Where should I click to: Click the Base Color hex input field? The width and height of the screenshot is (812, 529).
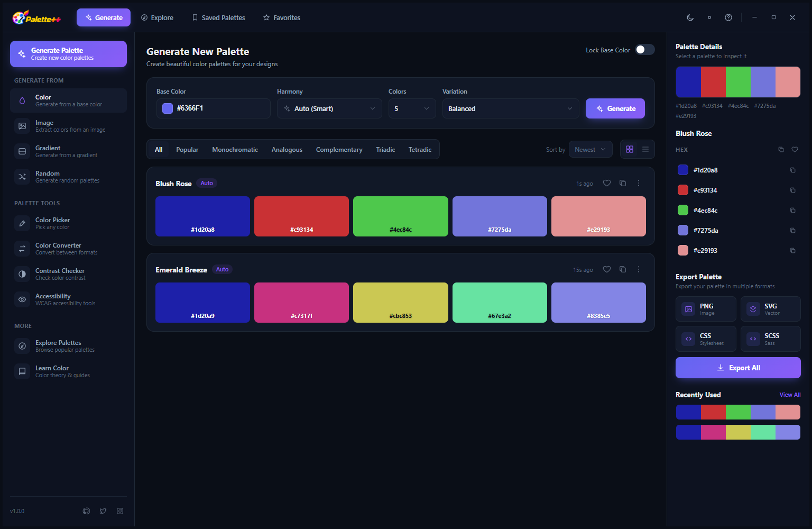(214, 108)
